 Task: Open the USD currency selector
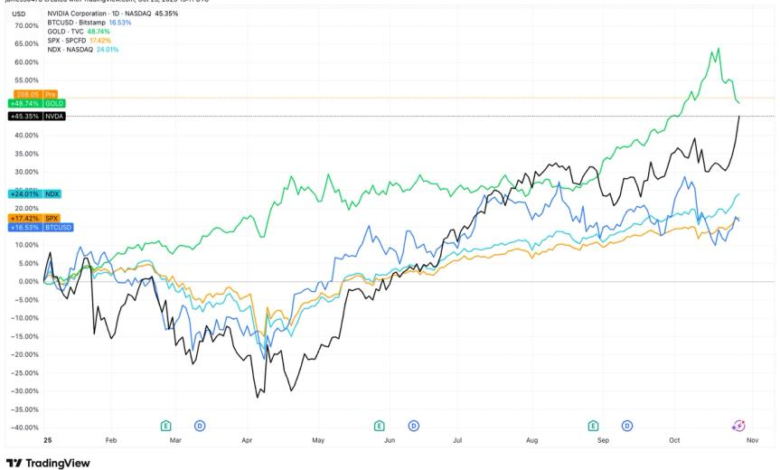(x=20, y=14)
